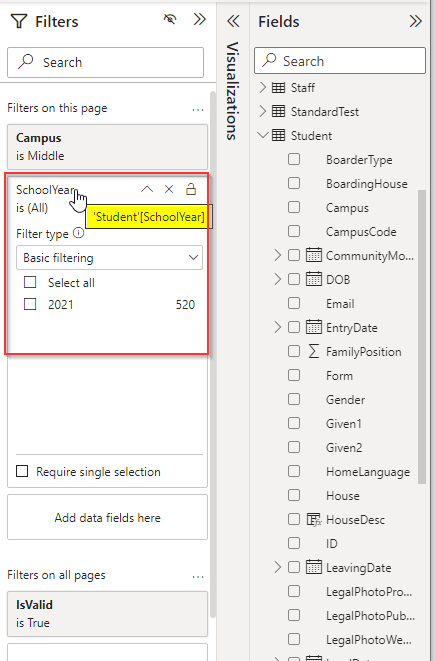Expand the Staff table
Viewport: 435px width, 661px height.
[263, 87]
